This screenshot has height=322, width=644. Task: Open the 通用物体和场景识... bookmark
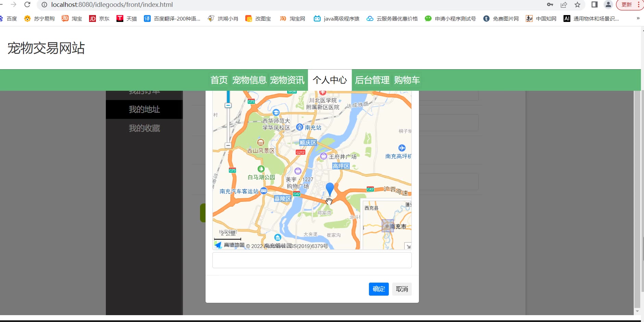pos(591,18)
